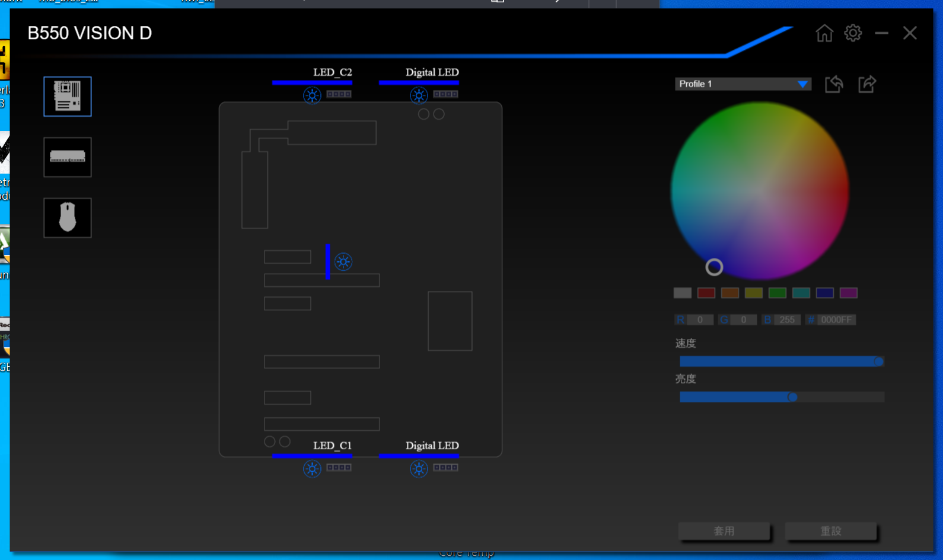
Task: Select the LED_C1 header label
Action: point(333,446)
